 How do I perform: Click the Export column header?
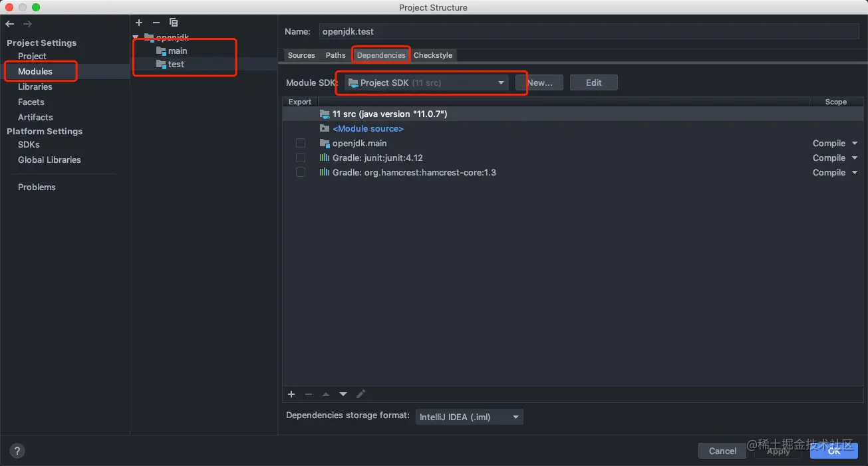300,102
